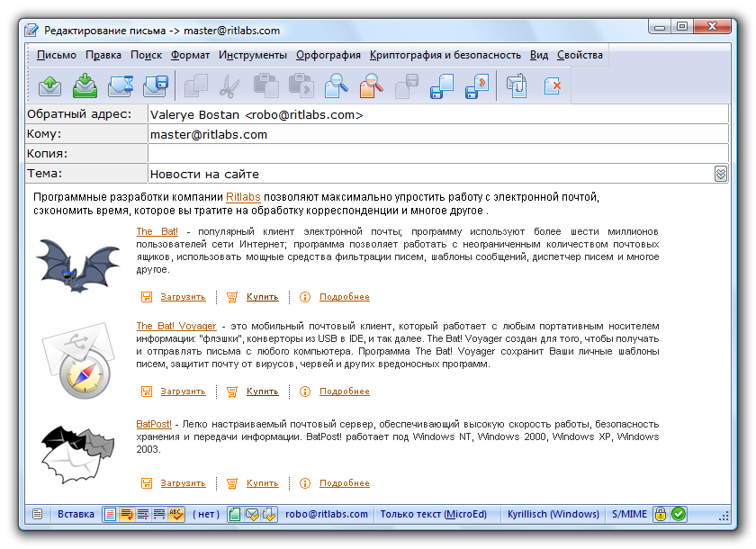Click the attach file paperclip icon
756x549 pixels.
tap(517, 86)
